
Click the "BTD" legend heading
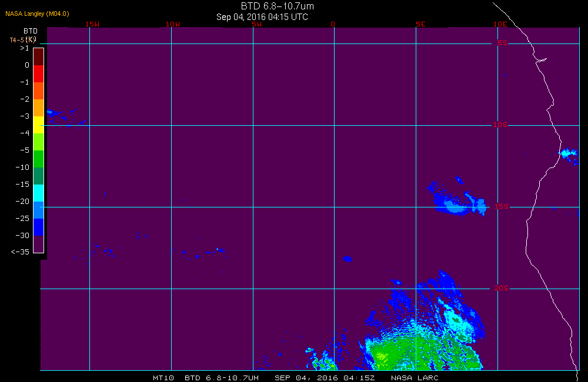tap(31, 31)
